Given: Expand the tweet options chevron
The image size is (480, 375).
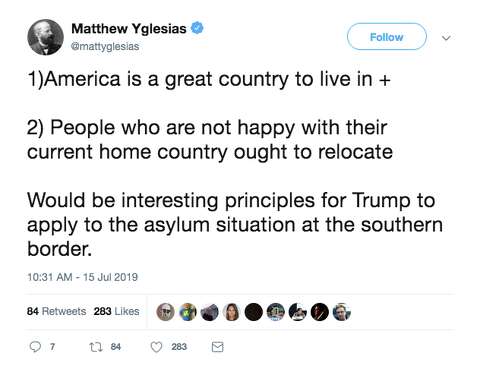Looking at the screenshot, I should (446, 38).
